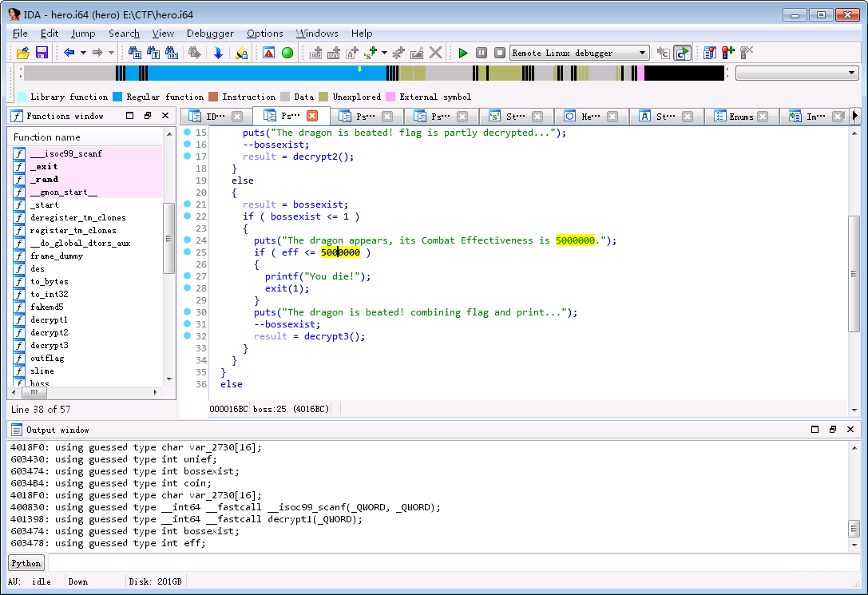This screenshot has width=868, height=595.
Task: Convert to data with DATA icon
Action: click(x=334, y=53)
